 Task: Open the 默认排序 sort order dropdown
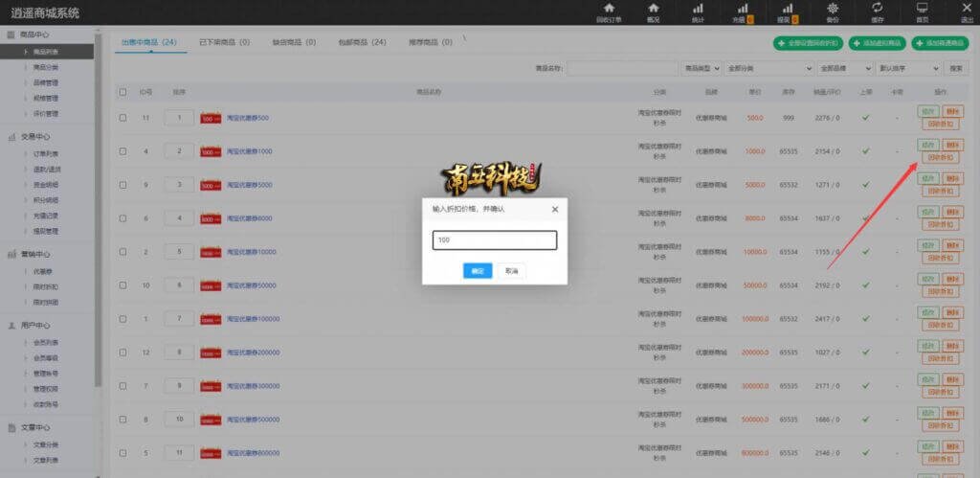[x=908, y=69]
